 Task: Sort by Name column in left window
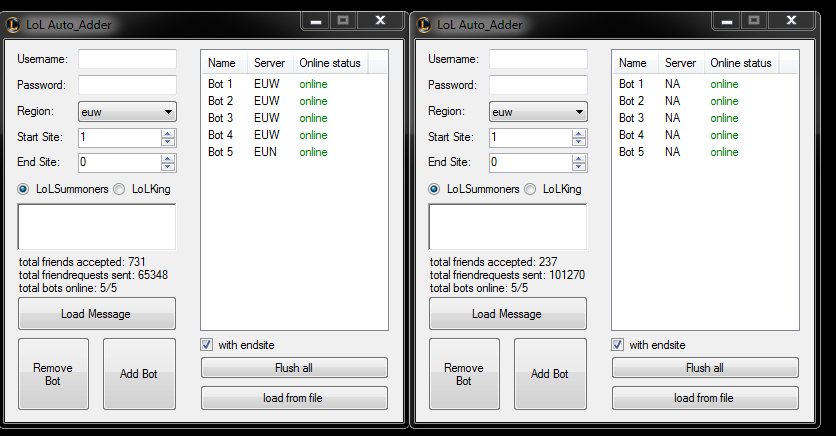point(224,63)
